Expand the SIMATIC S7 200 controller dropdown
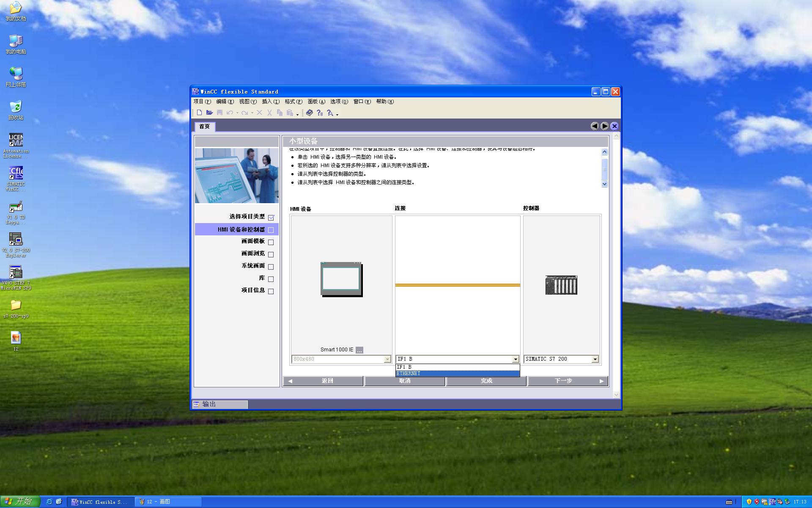Viewport: 812px width, 508px height. (595, 359)
